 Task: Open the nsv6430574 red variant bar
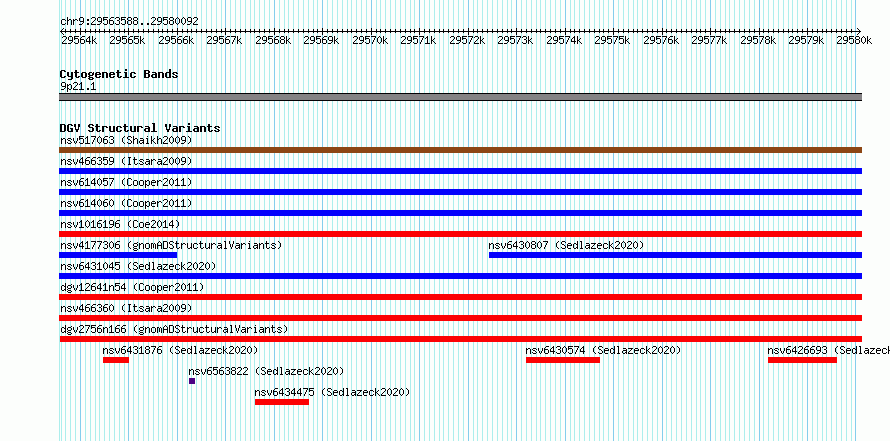tap(562, 360)
